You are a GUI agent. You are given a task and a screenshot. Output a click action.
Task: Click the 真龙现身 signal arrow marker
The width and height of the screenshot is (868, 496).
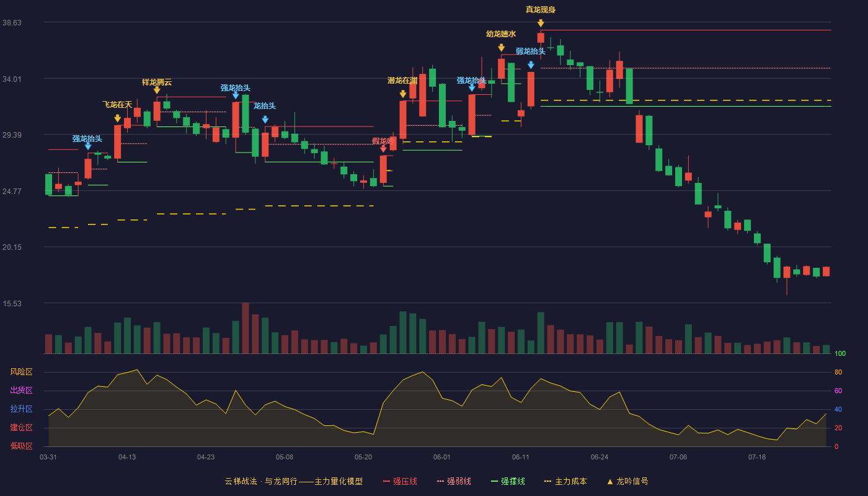[541, 24]
